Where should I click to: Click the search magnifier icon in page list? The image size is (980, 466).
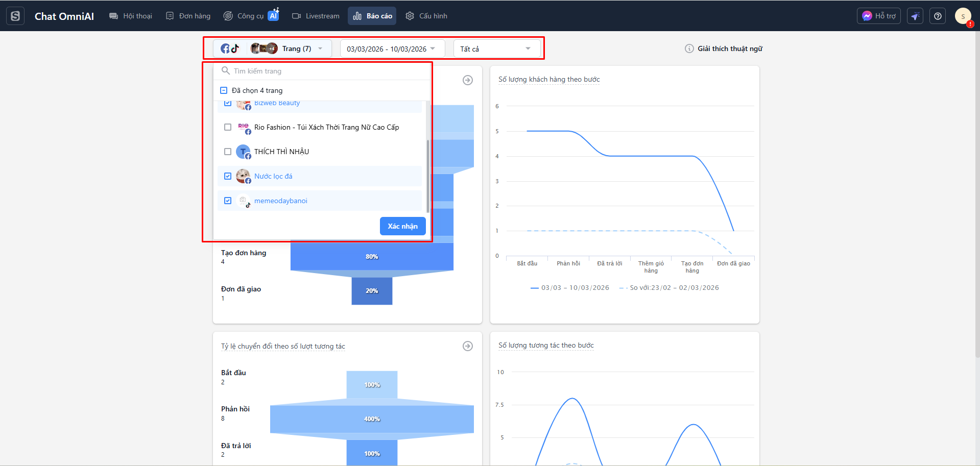225,70
